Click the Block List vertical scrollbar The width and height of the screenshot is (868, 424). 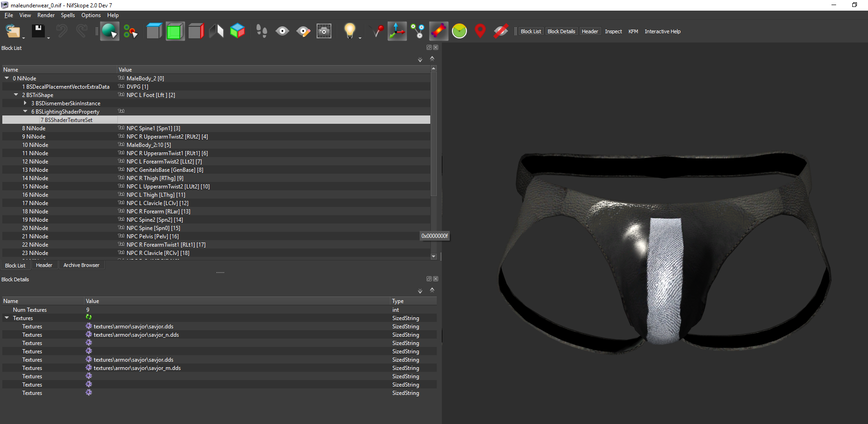coord(434,162)
